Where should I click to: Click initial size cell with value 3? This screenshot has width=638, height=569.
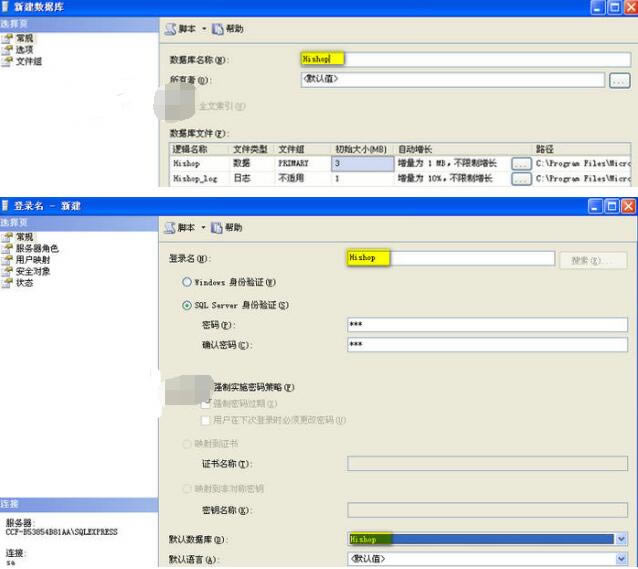coord(363,164)
